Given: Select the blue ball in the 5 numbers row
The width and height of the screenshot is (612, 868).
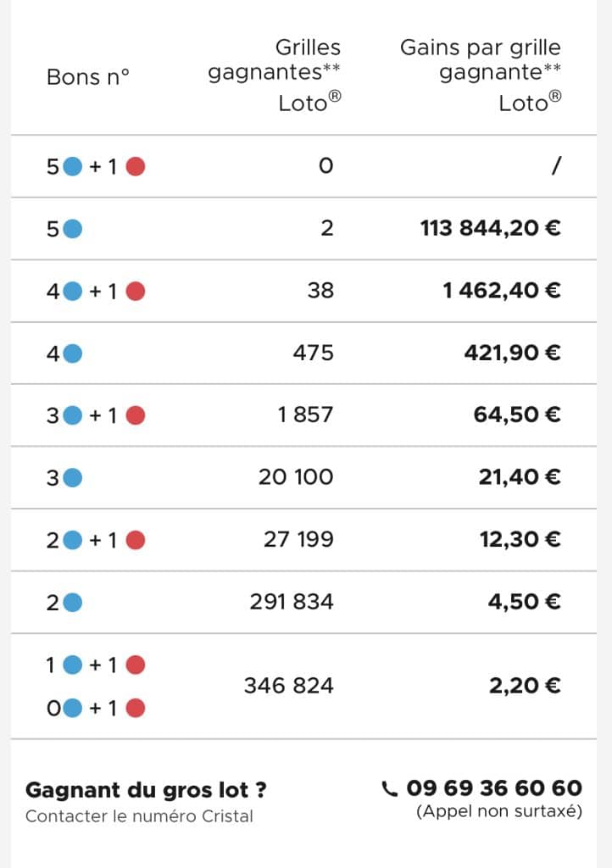Looking at the screenshot, I should pos(73,229).
